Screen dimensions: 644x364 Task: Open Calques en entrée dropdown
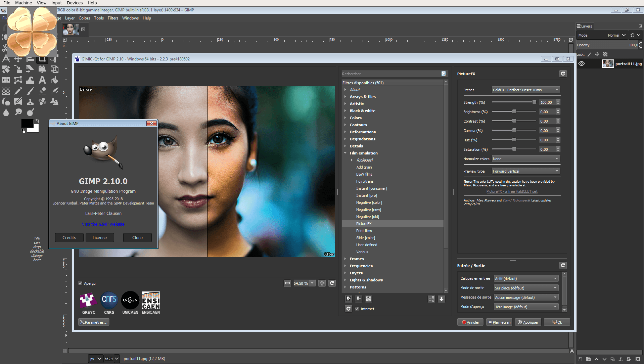pyautogui.click(x=526, y=278)
